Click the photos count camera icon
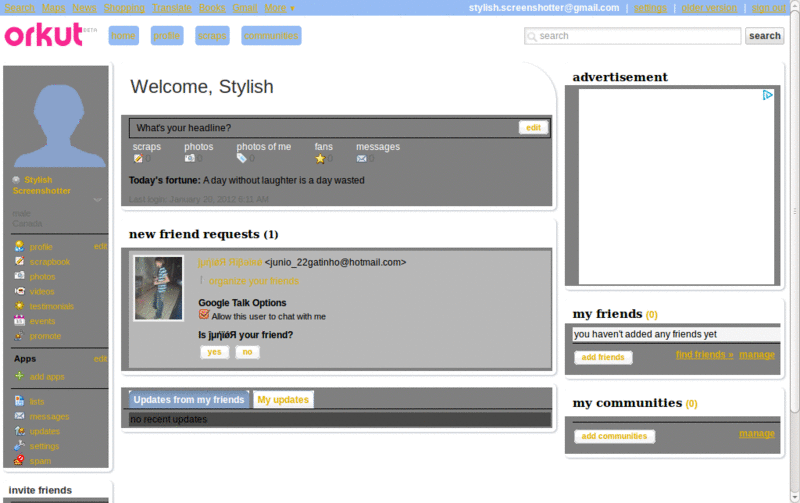 (x=189, y=158)
